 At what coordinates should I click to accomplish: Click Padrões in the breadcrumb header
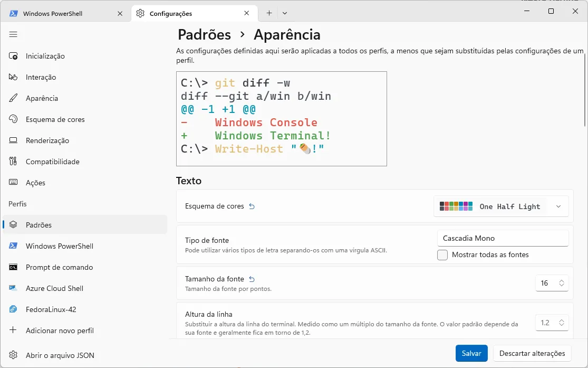205,34
